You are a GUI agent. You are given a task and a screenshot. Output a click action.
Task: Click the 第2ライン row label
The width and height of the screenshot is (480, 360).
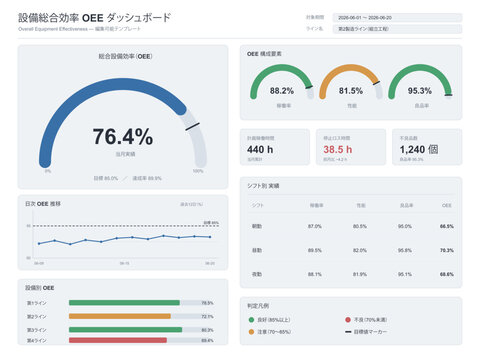click(x=37, y=316)
